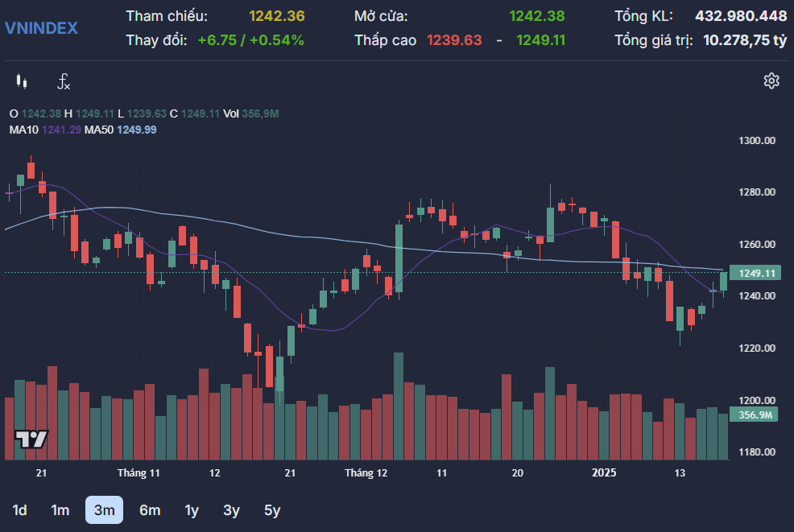Click the 356.9M volume label
The image size is (794, 532).
754,414
